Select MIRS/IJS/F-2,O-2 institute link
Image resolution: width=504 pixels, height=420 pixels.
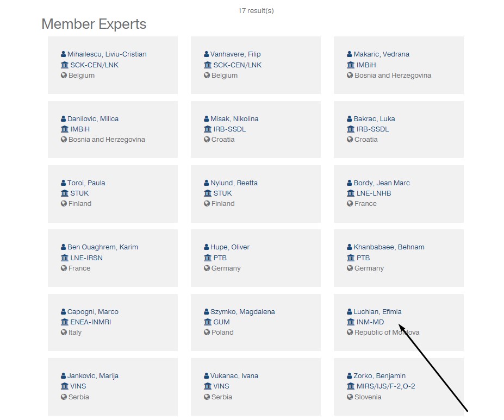(x=385, y=386)
